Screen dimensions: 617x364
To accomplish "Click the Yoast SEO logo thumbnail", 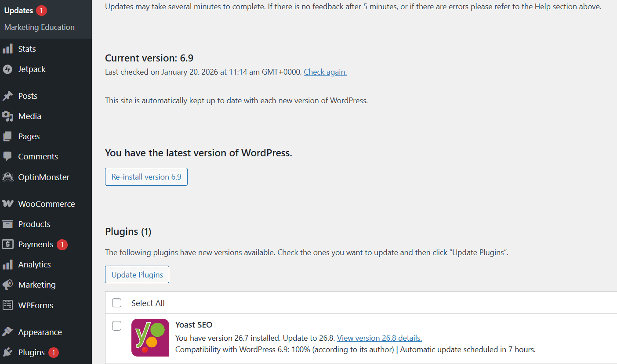I will (150, 337).
